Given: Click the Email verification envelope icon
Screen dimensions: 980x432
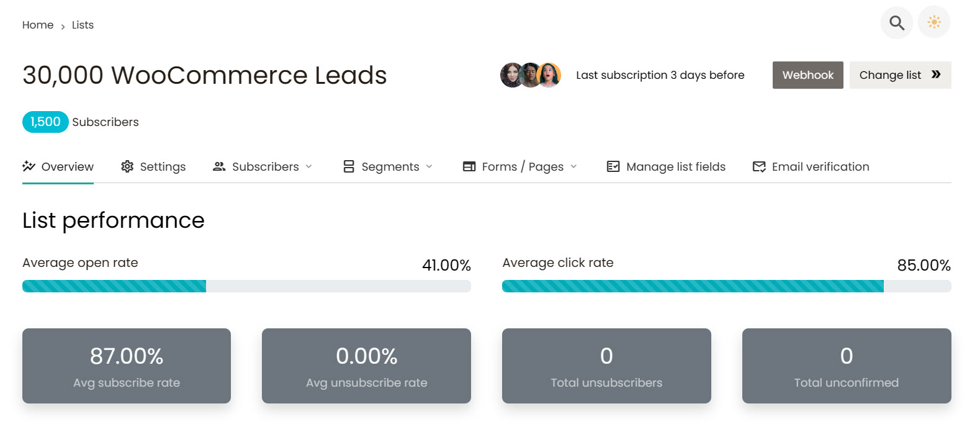Looking at the screenshot, I should click(759, 166).
